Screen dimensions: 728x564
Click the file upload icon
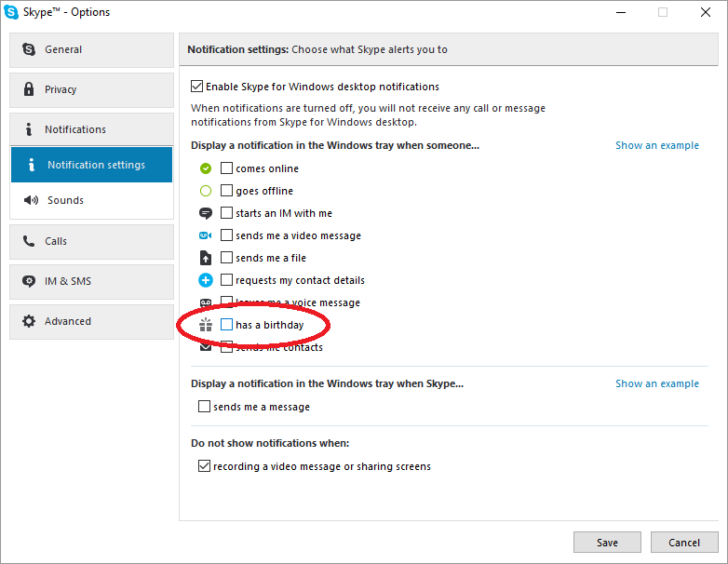pos(206,258)
